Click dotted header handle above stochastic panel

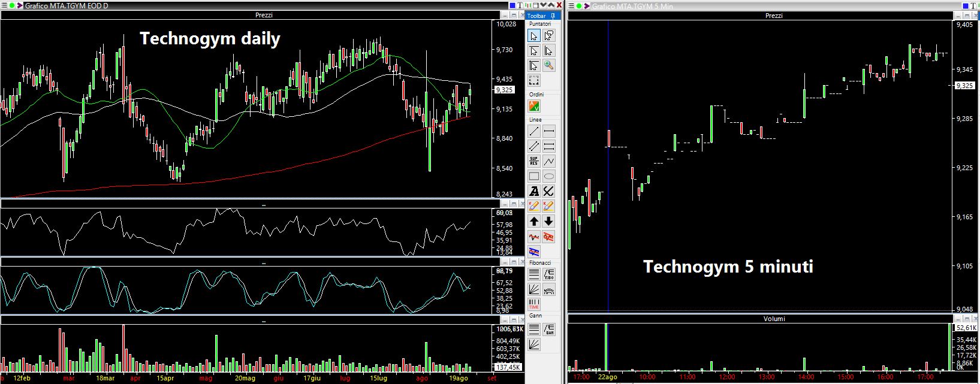(264, 262)
